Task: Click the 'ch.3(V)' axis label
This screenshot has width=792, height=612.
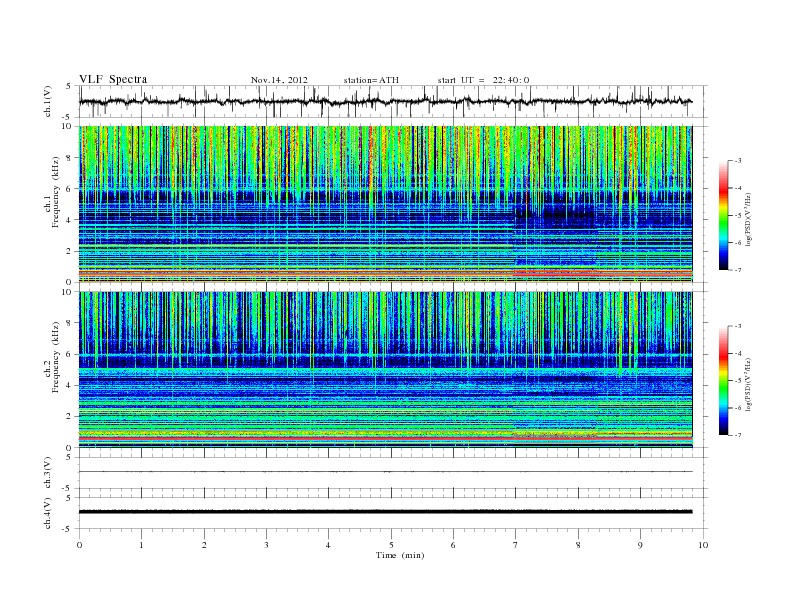Action: point(48,473)
